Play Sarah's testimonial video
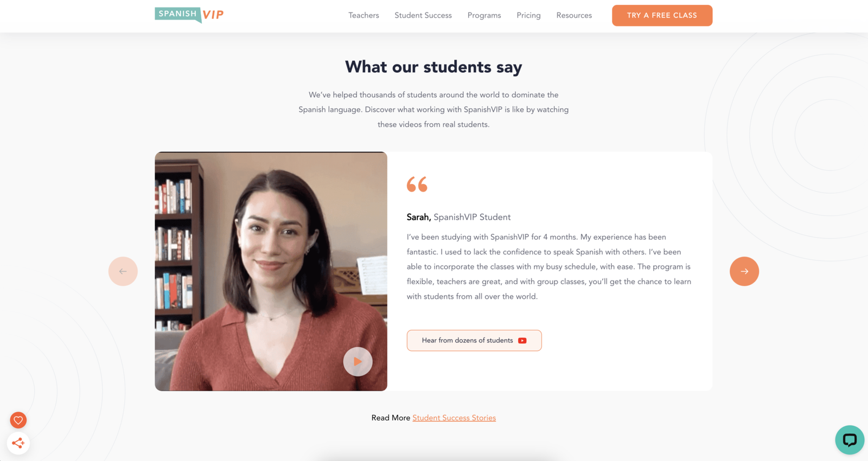 pyautogui.click(x=358, y=362)
